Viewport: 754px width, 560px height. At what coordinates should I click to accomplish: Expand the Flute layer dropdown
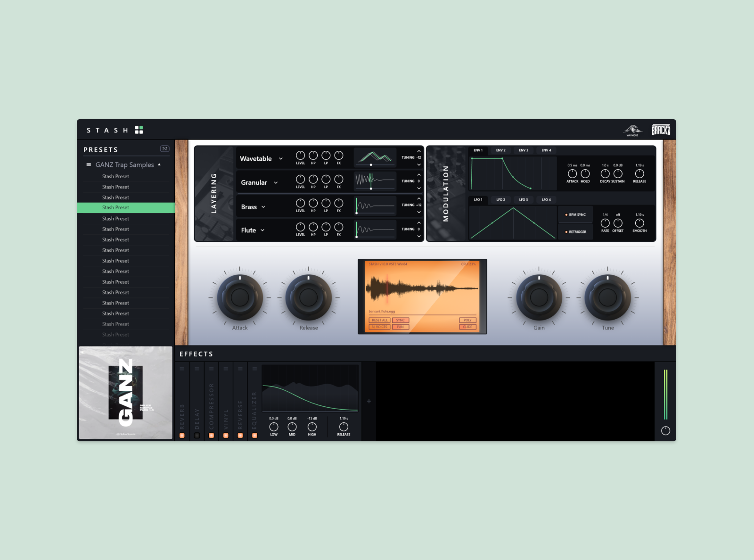(x=262, y=230)
